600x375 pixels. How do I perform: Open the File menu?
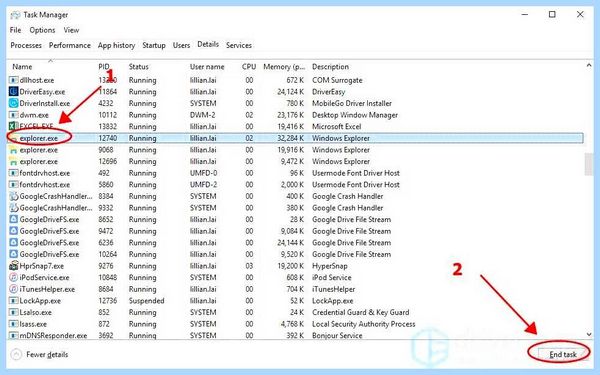point(15,30)
